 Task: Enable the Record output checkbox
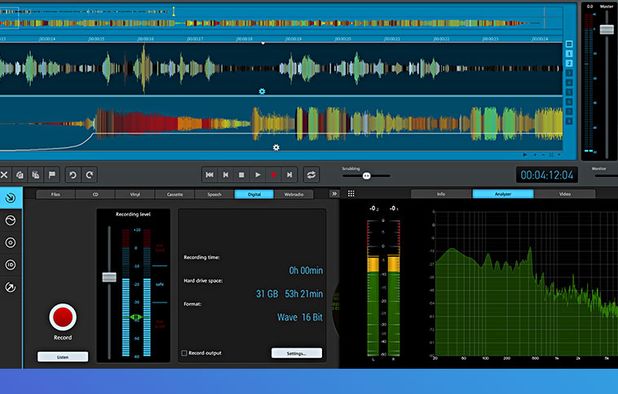[x=184, y=353]
